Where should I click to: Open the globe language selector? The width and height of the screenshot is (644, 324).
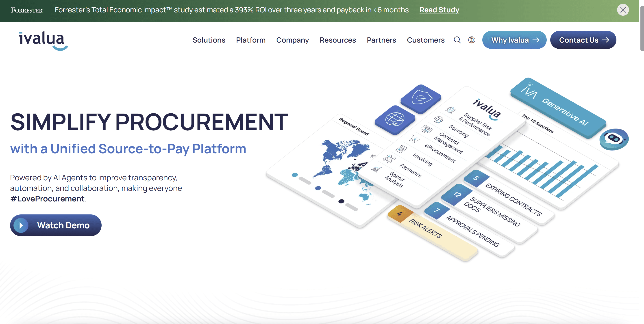(x=472, y=40)
